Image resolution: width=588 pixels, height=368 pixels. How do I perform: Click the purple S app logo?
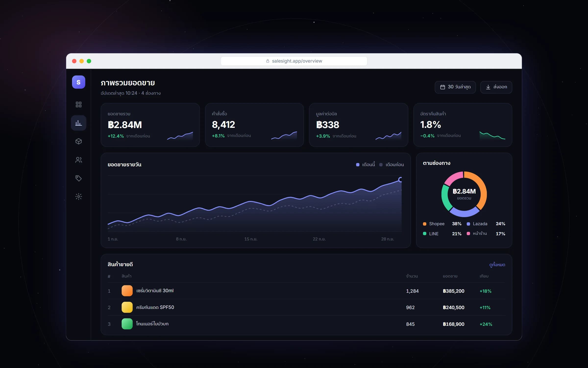click(x=78, y=82)
